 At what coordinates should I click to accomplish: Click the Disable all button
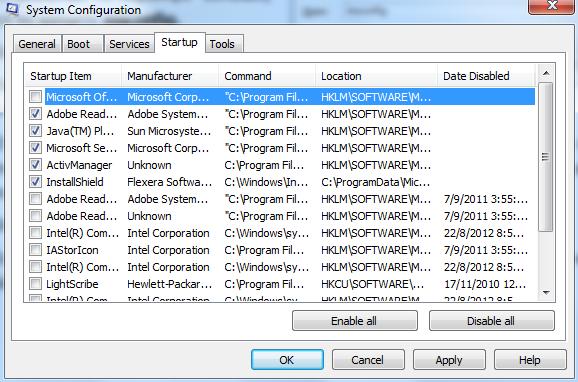point(492,321)
